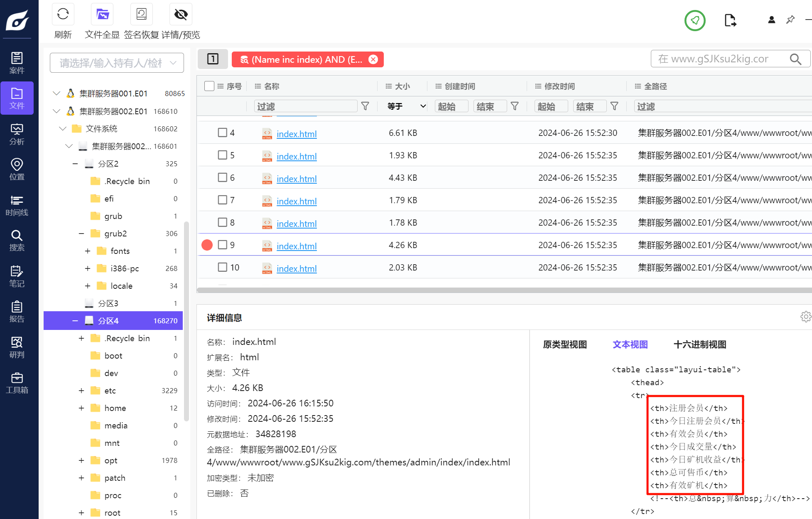Click the 文件全显 show-all-files icon
812x519 pixels.
pos(102,15)
